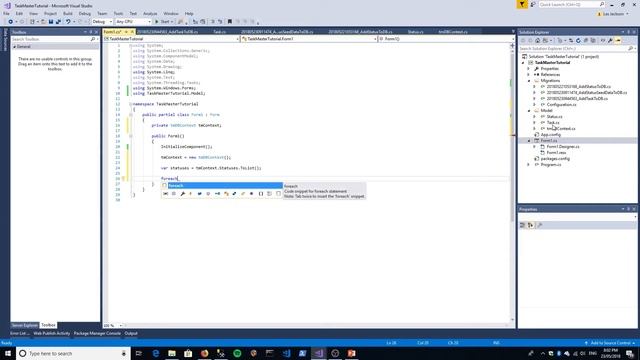Switch to the Status.cs editor tab
The width and height of the screenshot is (640, 360).
click(416, 31)
